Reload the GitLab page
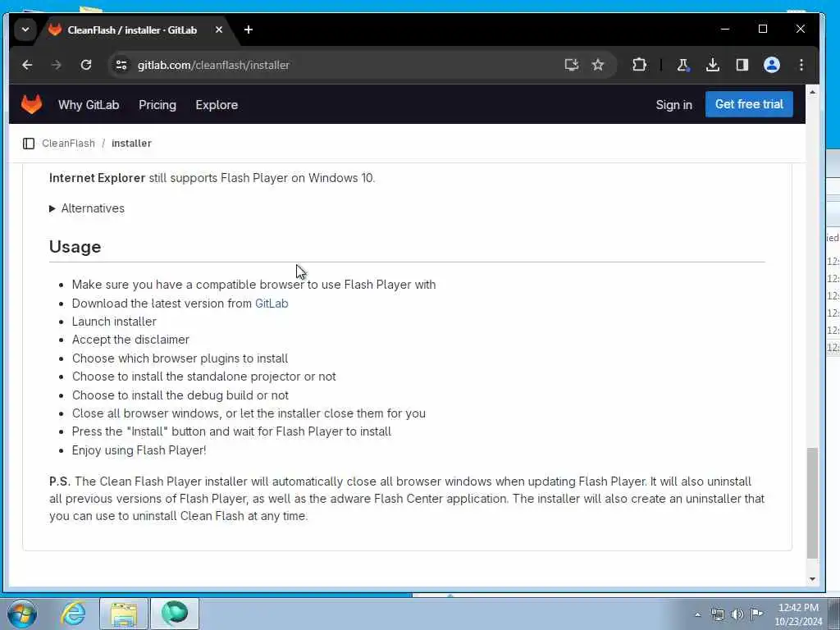 85,65
